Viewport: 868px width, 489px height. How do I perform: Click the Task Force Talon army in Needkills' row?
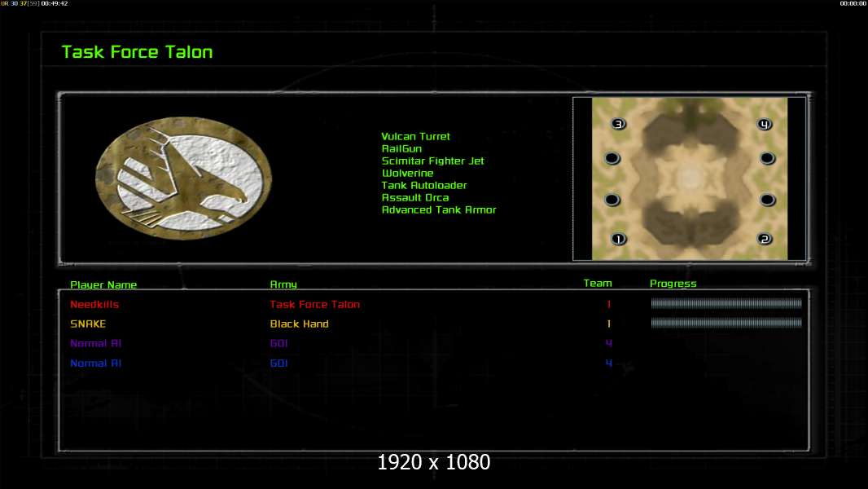[315, 304]
